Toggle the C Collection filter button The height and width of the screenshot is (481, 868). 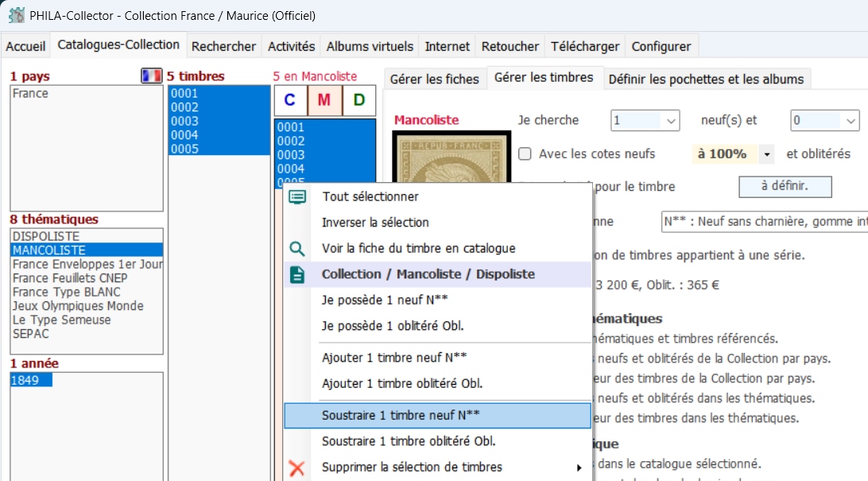tap(289, 100)
